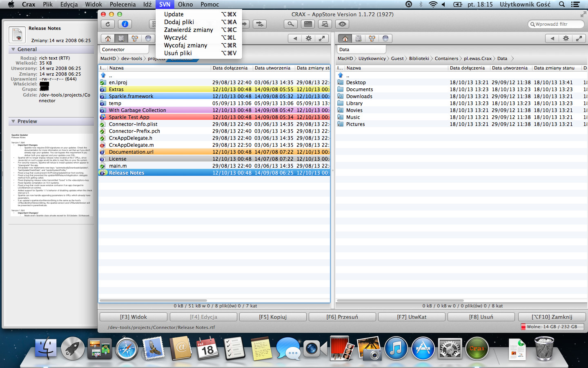This screenshot has height=368, width=588.
Task: Click left panel horizontal scrollbar
Action: pos(154,301)
